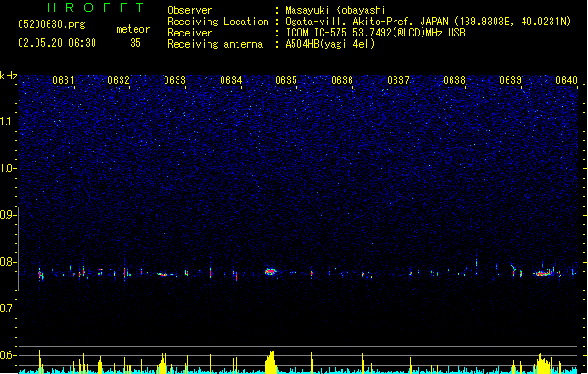The width and height of the screenshot is (588, 374).
Task: Click the 0636 time marker
Action: pos(342,80)
